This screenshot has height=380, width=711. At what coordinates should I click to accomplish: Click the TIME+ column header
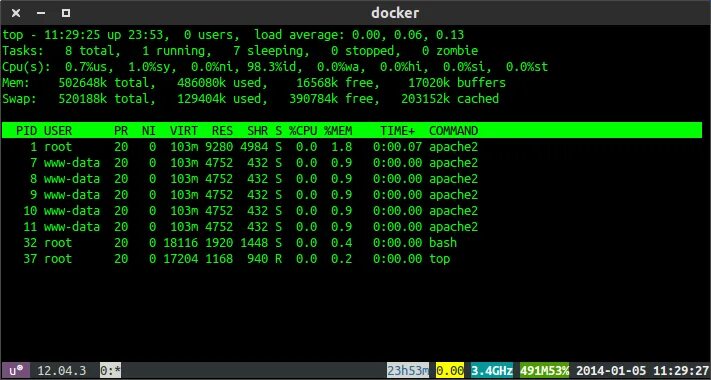(397, 131)
